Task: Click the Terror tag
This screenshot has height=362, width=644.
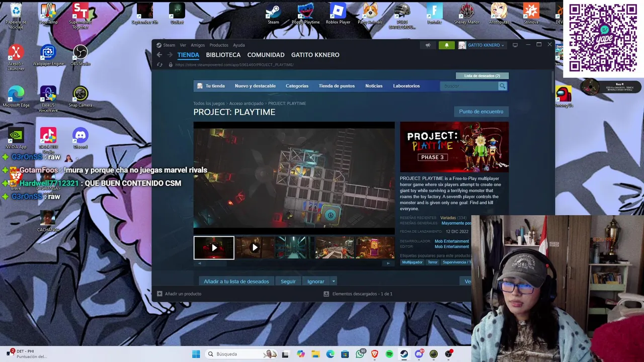Action: pos(433,262)
